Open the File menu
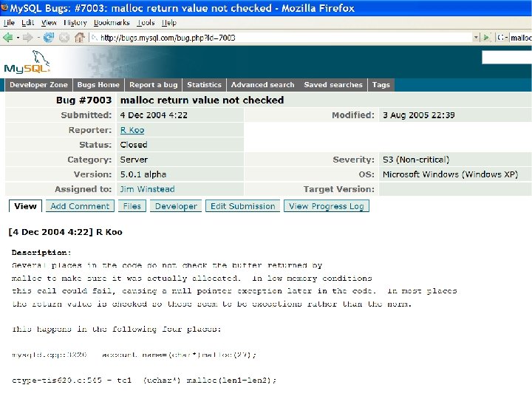Viewport: 532px width, 399px height. (x=9, y=23)
